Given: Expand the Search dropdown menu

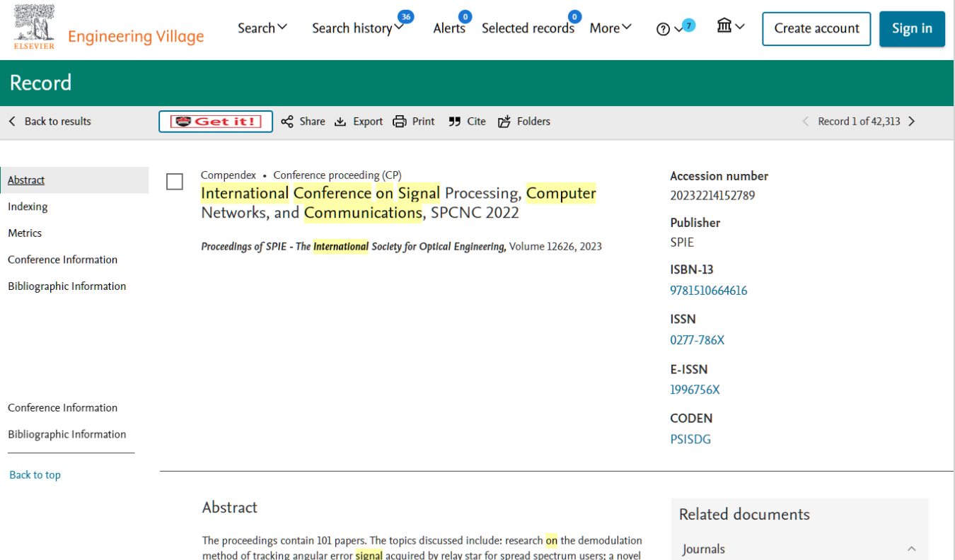Looking at the screenshot, I should (262, 28).
